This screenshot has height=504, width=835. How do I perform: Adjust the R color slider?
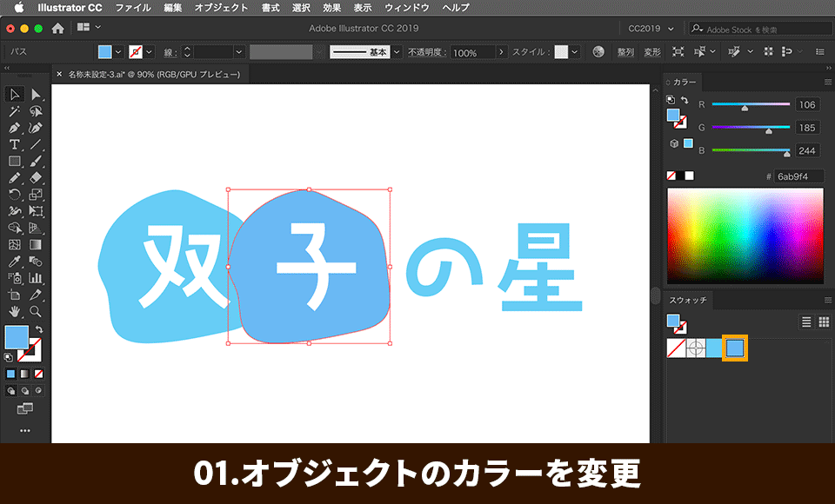[745, 108]
